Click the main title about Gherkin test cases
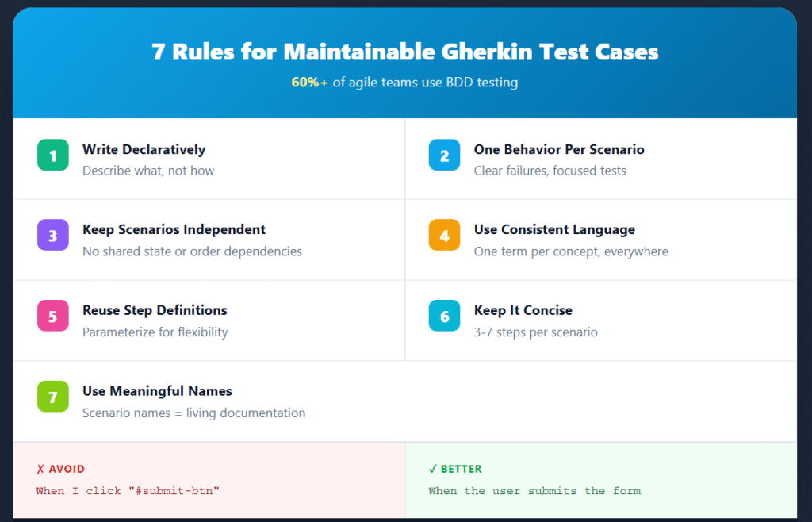 tap(405, 52)
